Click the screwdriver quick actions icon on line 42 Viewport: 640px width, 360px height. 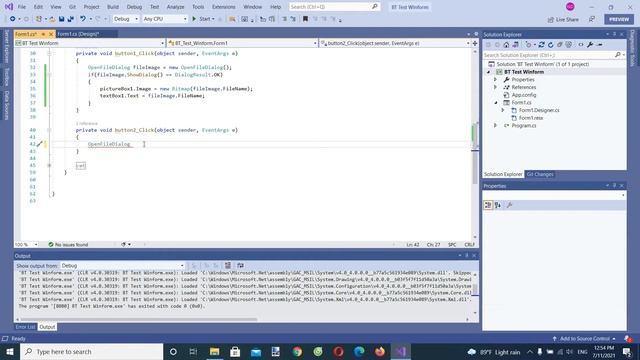pyautogui.click(x=40, y=144)
